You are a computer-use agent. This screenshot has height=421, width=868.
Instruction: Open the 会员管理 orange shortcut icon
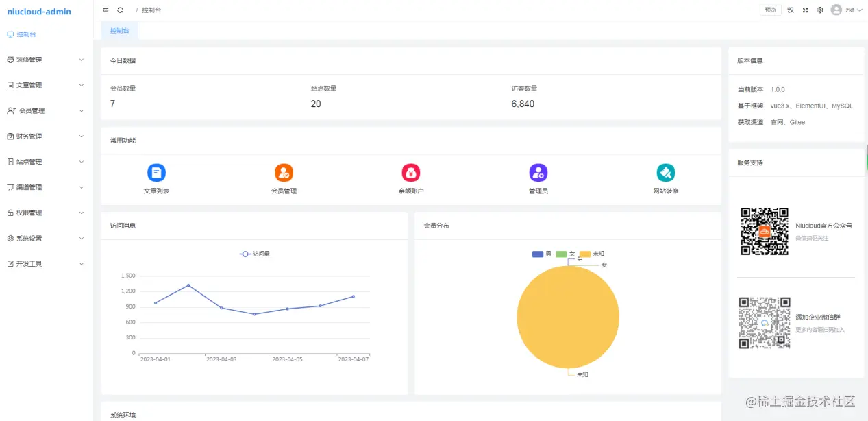pyautogui.click(x=284, y=173)
